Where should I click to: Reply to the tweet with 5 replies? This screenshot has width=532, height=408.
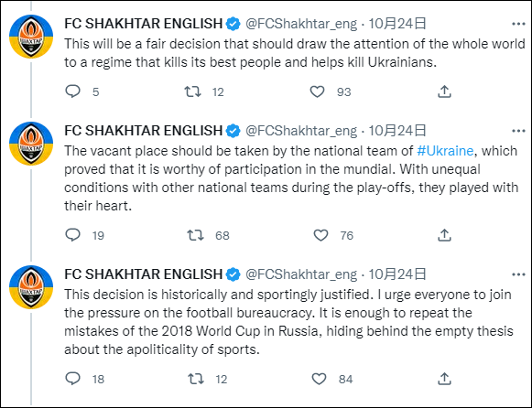(x=72, y=91)
